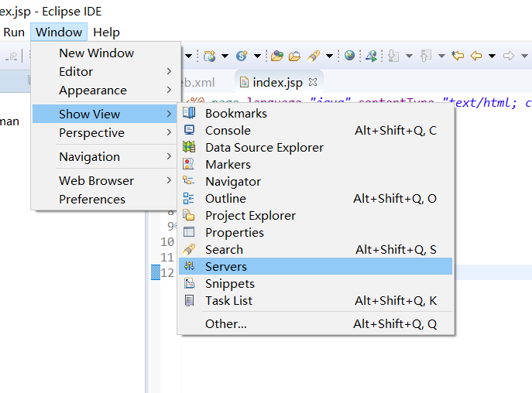Click the Alt+Shift+Q, S shortcut text

(396, 250)
